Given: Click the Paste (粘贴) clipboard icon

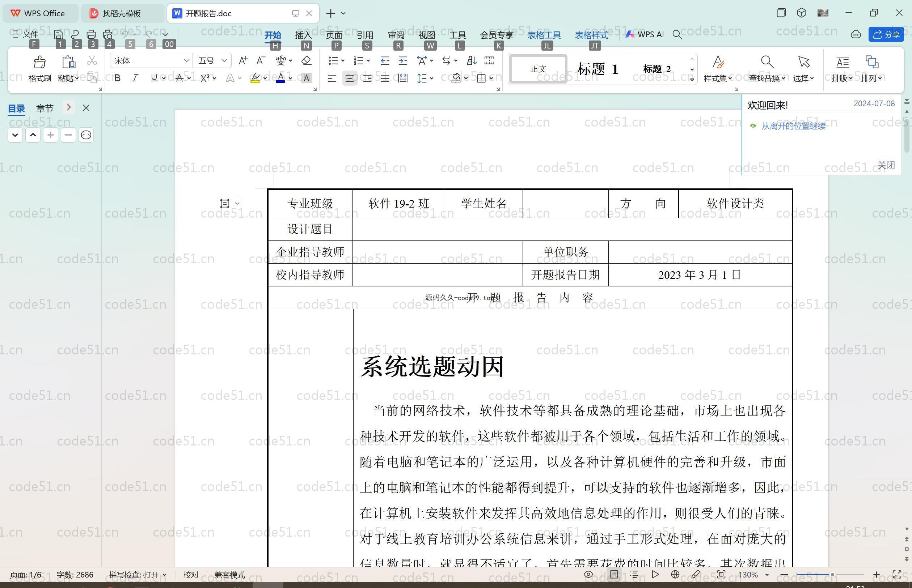Looking at the screenshot, I should (68, 62).
